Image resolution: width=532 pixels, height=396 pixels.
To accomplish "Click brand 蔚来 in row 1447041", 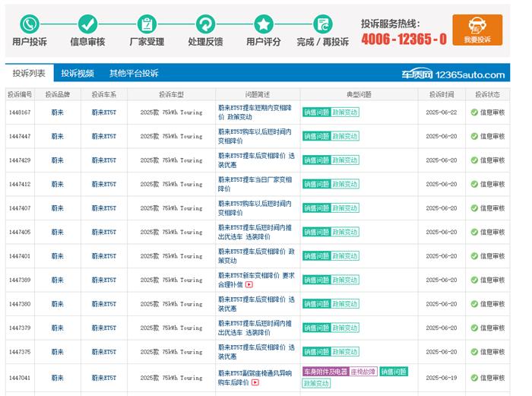I will coord(57,378).
